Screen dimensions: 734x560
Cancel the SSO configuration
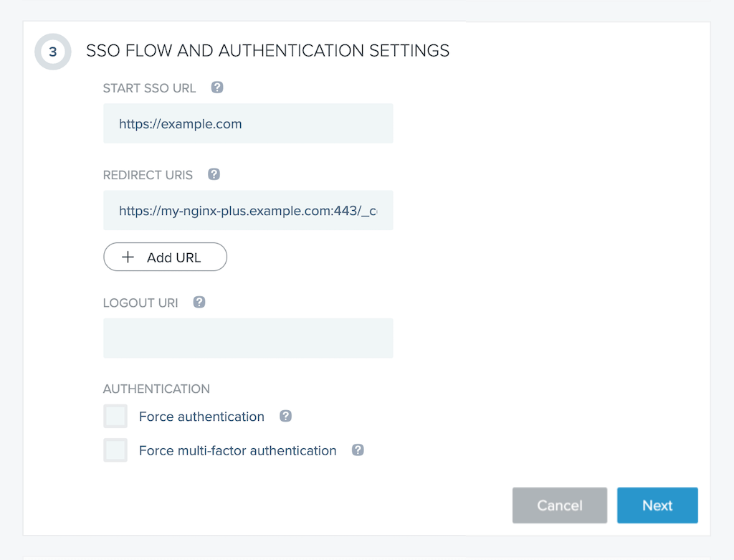point(559,506)
